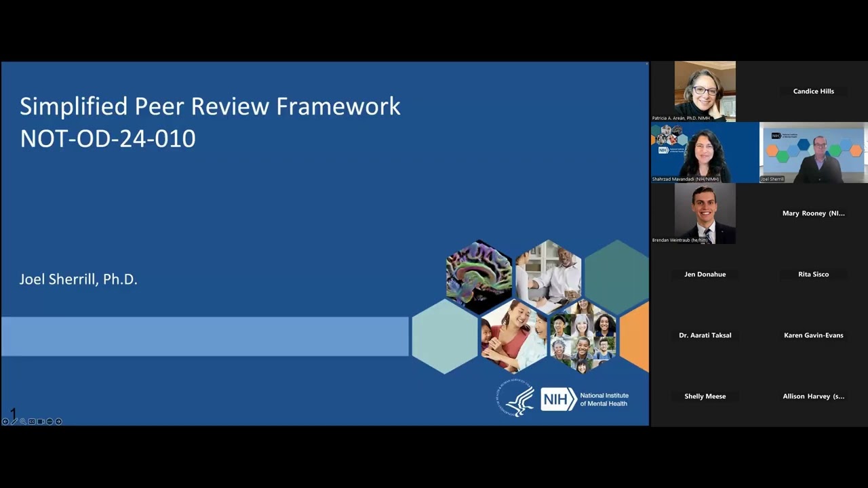Open the magnifier zoom tool
This screenshot has width=868, height=488.
(x=22, y=421)
